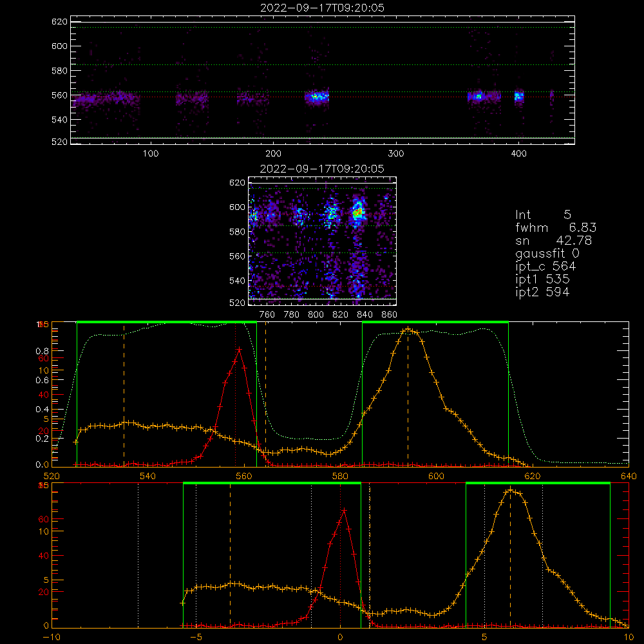Screen dimensions: 644x644
Task: Click x-axis label 860 on middle image
Action: tap(390, 315)
